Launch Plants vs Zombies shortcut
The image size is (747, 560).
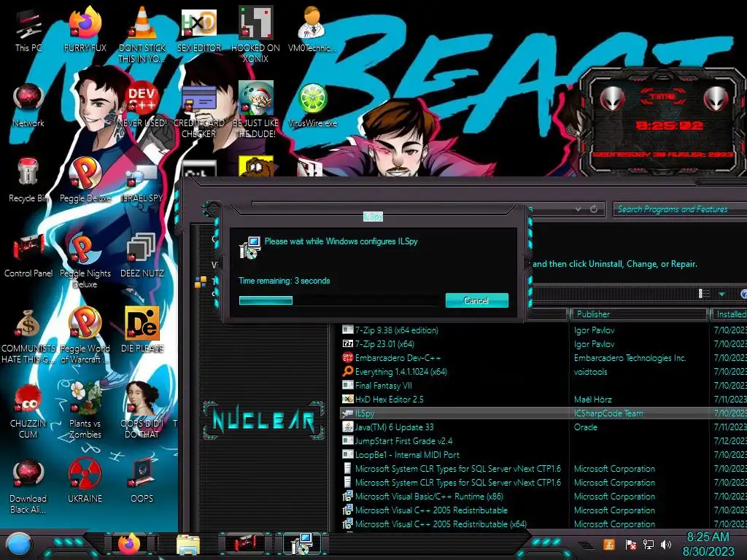85,411
